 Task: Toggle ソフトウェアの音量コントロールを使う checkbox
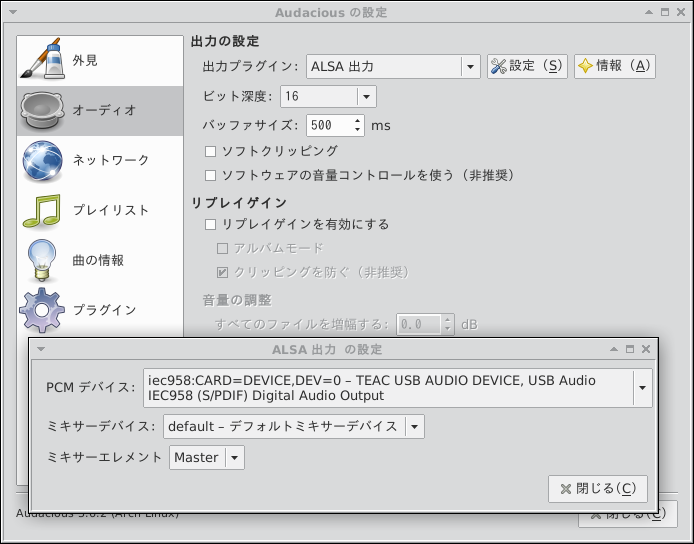211,176
